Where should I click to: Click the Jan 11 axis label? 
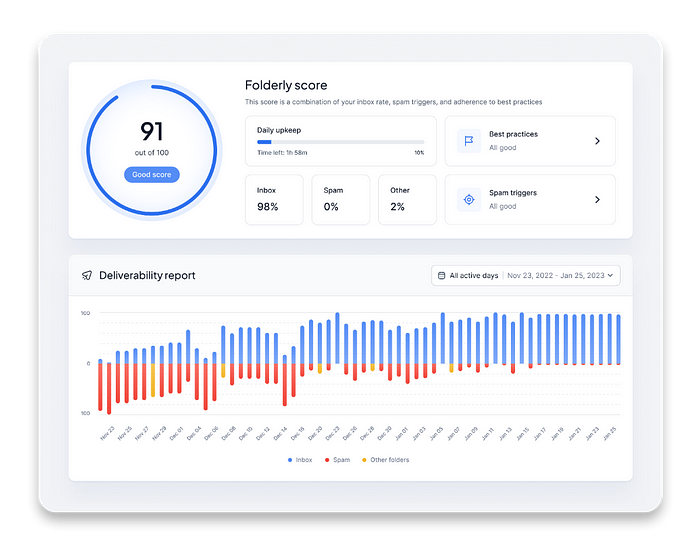(x=488, y=433)
